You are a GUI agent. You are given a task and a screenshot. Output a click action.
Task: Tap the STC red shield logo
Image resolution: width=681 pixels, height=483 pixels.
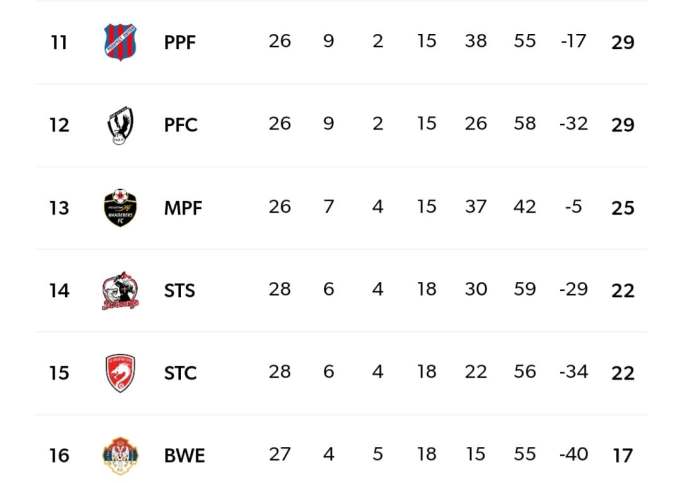120,373
